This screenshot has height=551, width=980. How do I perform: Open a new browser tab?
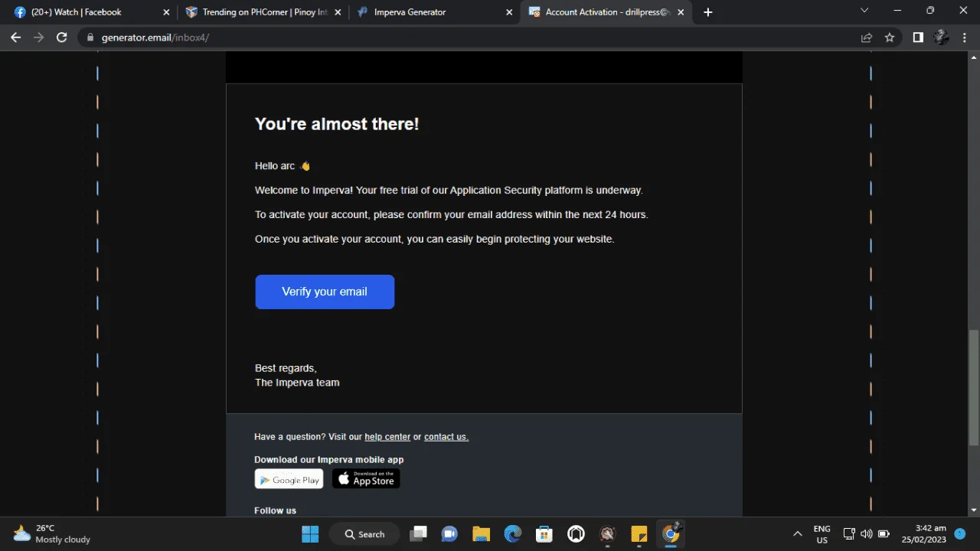[x=707, y=12]
